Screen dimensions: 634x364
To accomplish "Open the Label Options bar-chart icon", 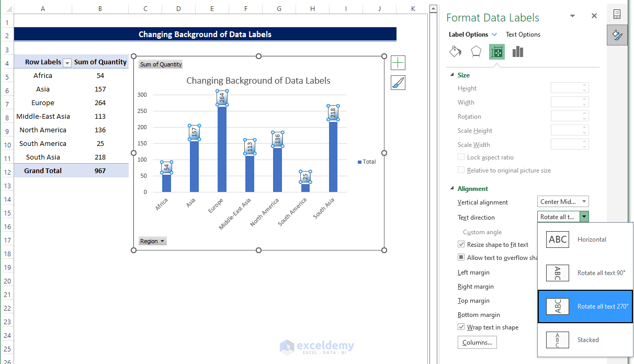I will tap(517, 51).
